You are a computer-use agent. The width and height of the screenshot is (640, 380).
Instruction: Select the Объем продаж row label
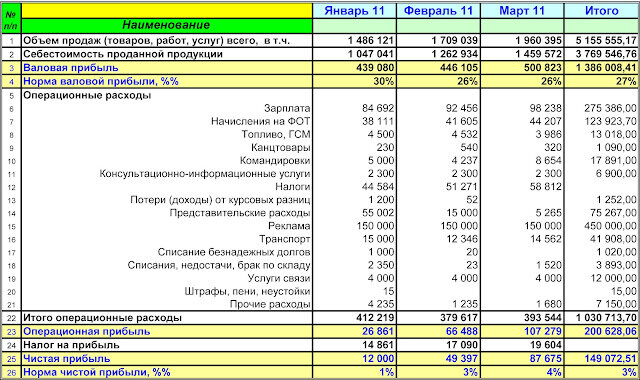156,40
